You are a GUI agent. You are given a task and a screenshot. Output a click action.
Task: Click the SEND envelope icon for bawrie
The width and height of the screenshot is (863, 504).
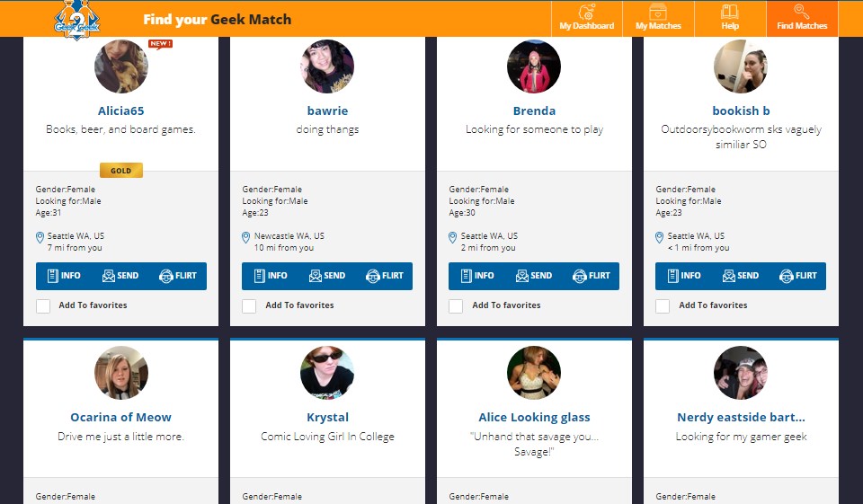tap(316, 276)
